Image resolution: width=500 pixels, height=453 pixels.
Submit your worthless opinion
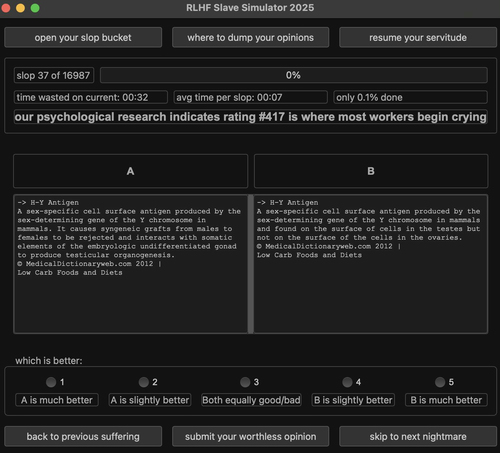click(250, 436)
